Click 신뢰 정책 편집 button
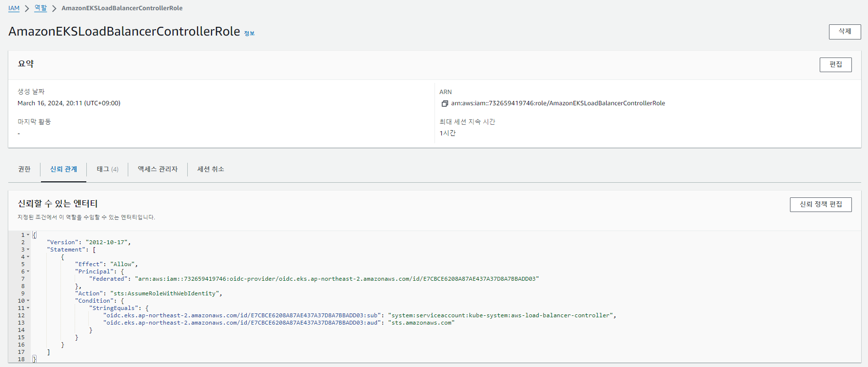868x367 pixels. pyautogui.click(x=821, y=205)
